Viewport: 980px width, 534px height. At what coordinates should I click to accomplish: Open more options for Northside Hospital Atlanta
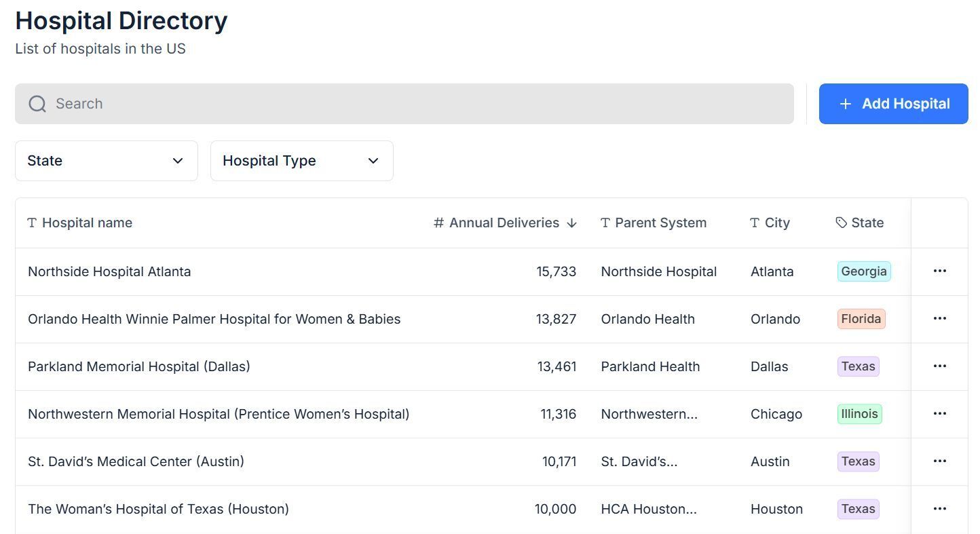939,271
